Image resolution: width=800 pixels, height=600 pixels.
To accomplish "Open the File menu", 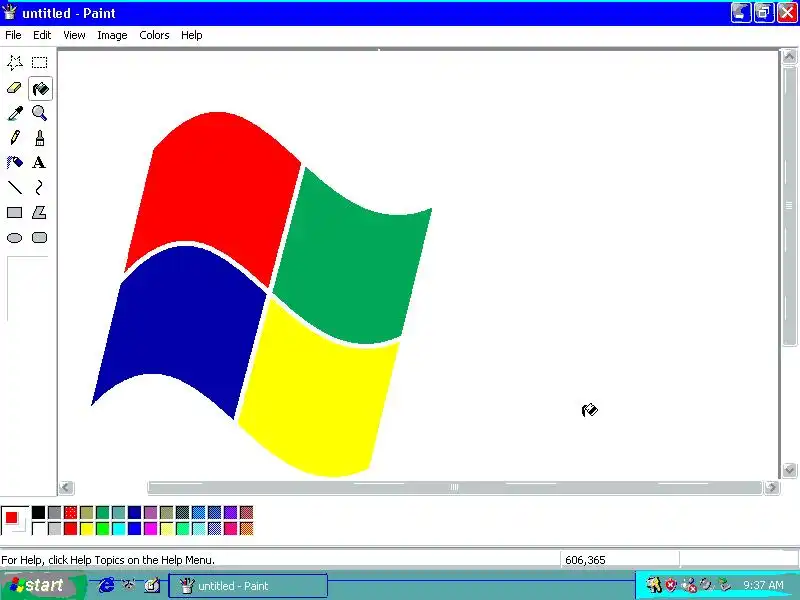I will tap(13, 35).
